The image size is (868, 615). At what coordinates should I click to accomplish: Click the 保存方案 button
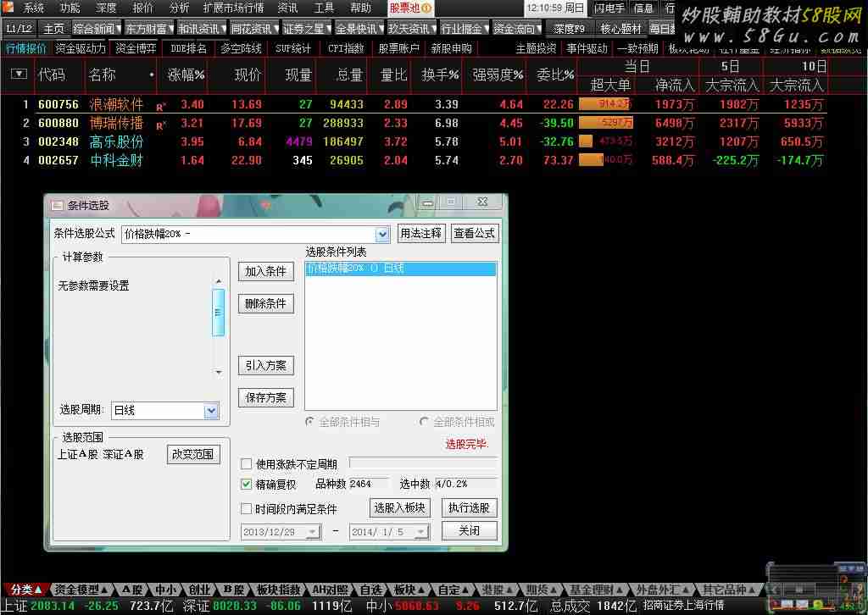pyautogui.click(x=265, y=397)
